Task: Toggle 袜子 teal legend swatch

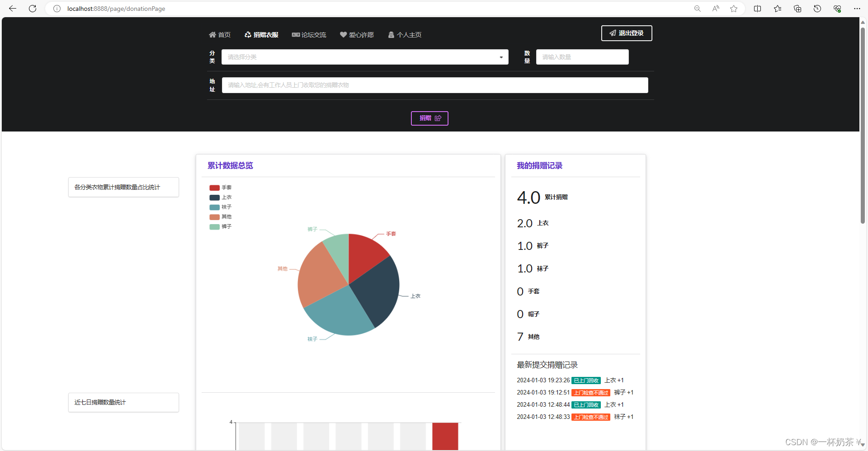Action: 214,207
